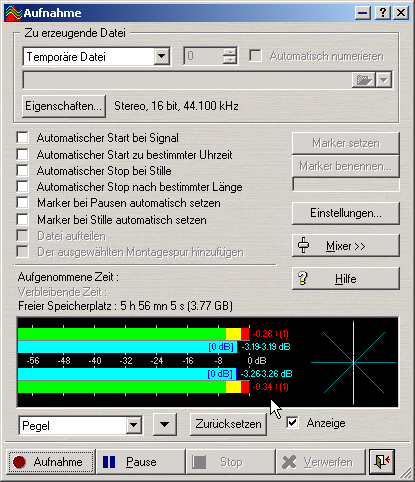Image resolution: width=415 pixels, height=482 pixels.
Task: Expand the Pegel meter type dropdown
Action: [x=134, y=425]
